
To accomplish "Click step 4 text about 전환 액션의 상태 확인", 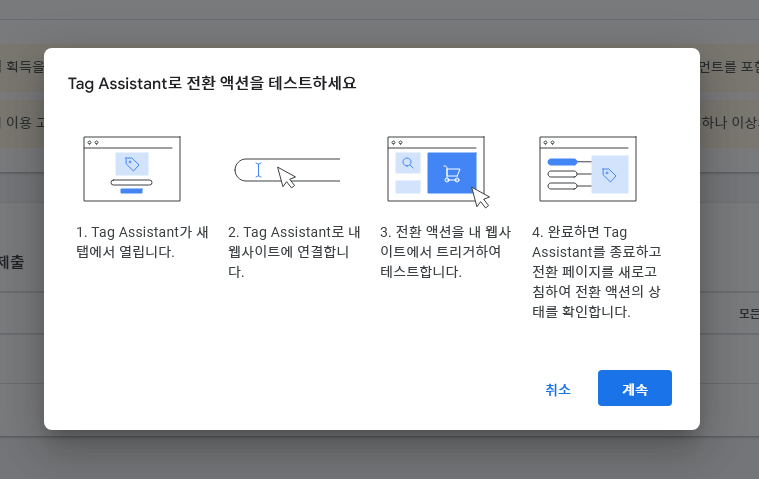I will 596,271.
